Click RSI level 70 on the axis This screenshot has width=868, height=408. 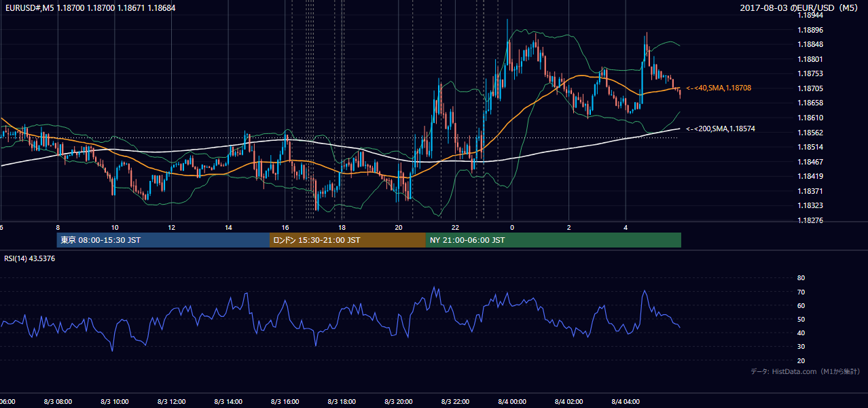(801, 292)
